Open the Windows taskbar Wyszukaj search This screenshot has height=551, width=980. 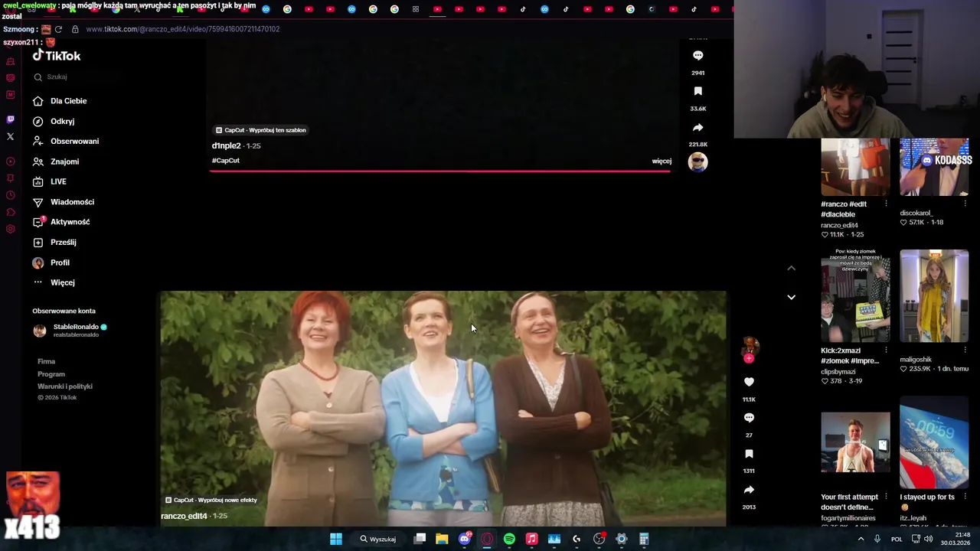[377, 539]
